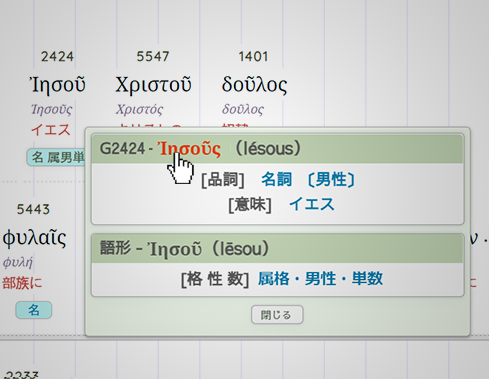The height and width of the screenshot is (379, 489).
Task: Click the 名詞 part-of-speech link
Action: pyautogui.click(x=276, y=179)
